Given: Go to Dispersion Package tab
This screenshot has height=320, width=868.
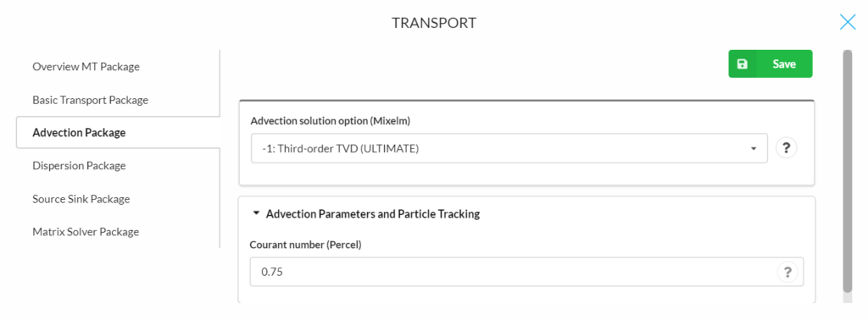Looking at the screenshot, I should point(79,166).
